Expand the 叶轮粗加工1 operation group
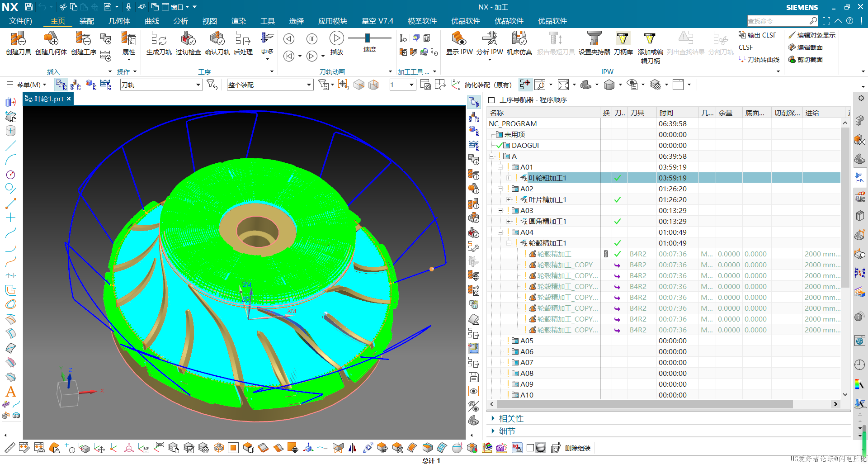The height and width of the screenshot is (464, 868). coord(509,178)
